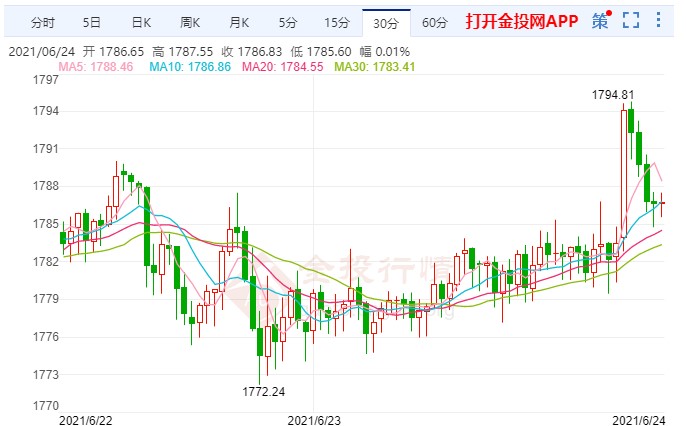Click the low price 低 1785.60
The width and height of the screenshot is (686, 426).
(321, 52)
